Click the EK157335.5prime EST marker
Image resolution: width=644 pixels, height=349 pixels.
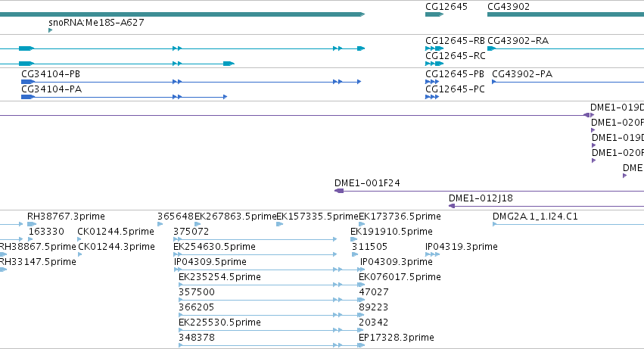[x=280, y=224]
